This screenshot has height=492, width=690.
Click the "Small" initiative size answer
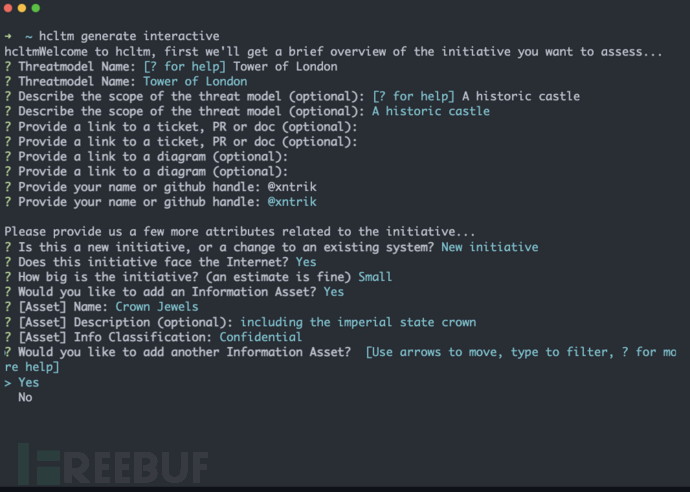(377, 277)
